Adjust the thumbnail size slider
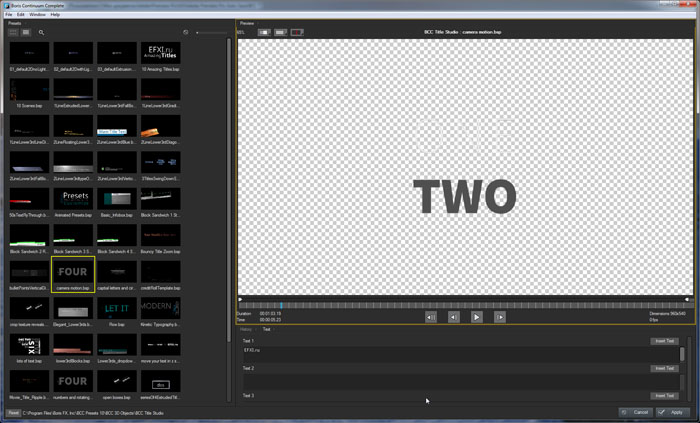 (x=212, y=33)
